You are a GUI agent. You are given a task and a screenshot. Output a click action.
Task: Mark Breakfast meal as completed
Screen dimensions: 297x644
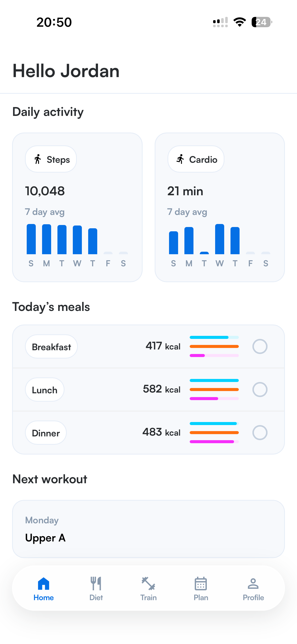[x=260, y=346]
